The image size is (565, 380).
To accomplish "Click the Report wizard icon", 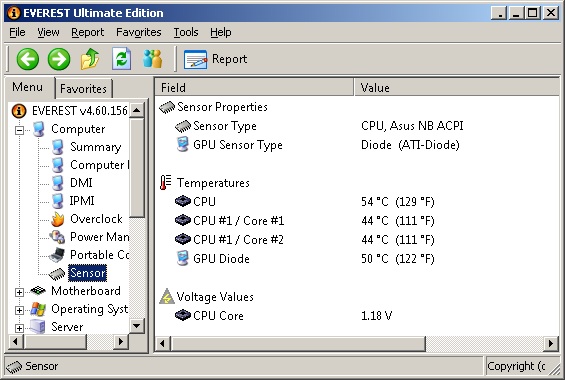I will click(x=196, y=59).
